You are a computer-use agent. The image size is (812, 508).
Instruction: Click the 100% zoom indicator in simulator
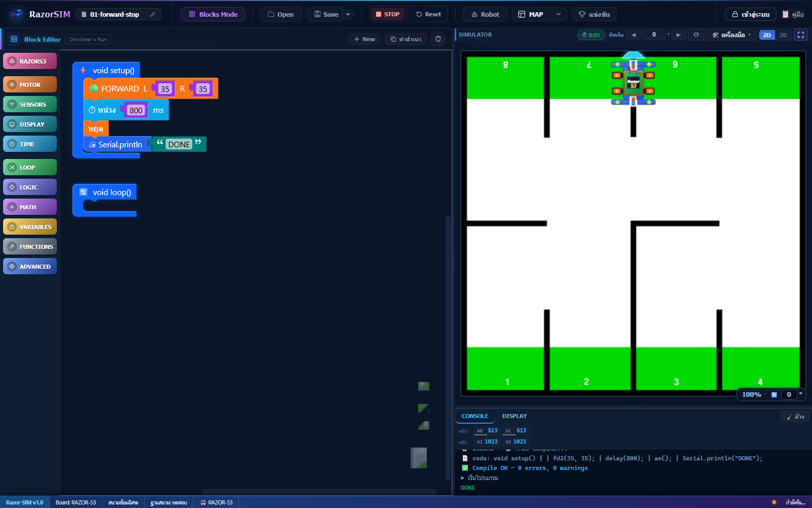tap(752, 395)
